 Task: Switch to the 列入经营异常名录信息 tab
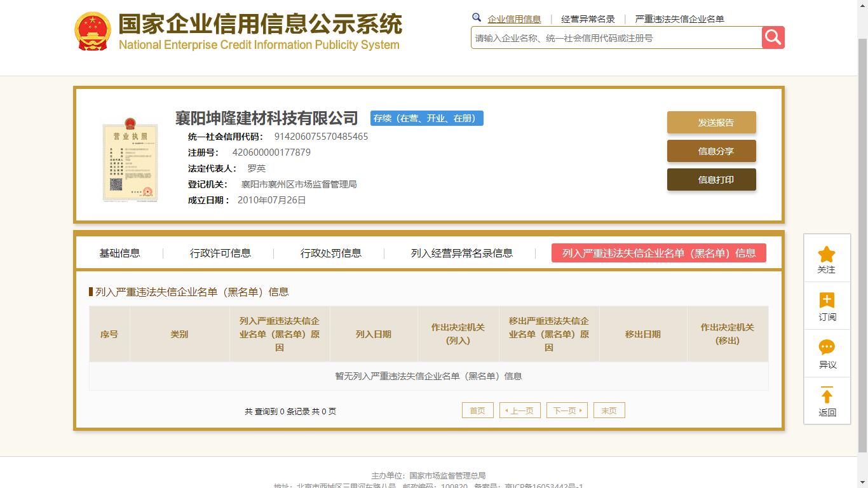click(x=461, y=253)
